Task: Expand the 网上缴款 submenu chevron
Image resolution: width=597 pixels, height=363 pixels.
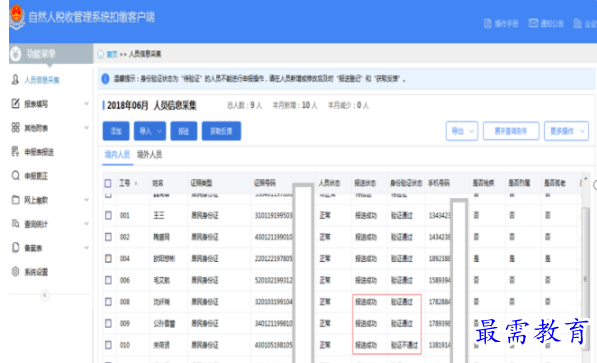Action: pyautogui.click(x=86, y=200)
